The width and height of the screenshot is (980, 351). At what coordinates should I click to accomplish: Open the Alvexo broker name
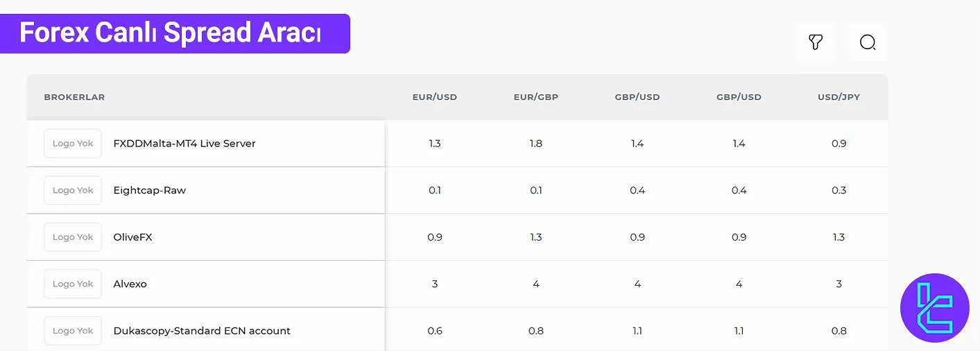130,284
